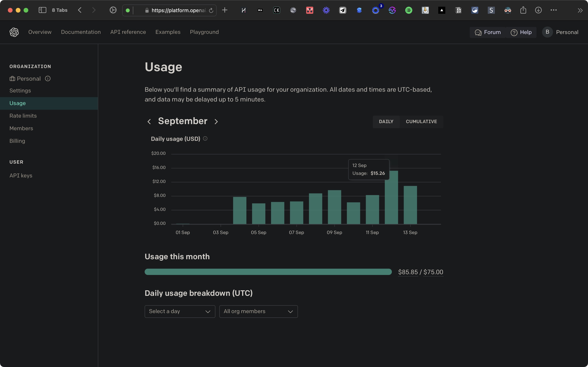The image size is (588, 367).
Task: Select Usage in the sidebar
Action: [49, 103]
